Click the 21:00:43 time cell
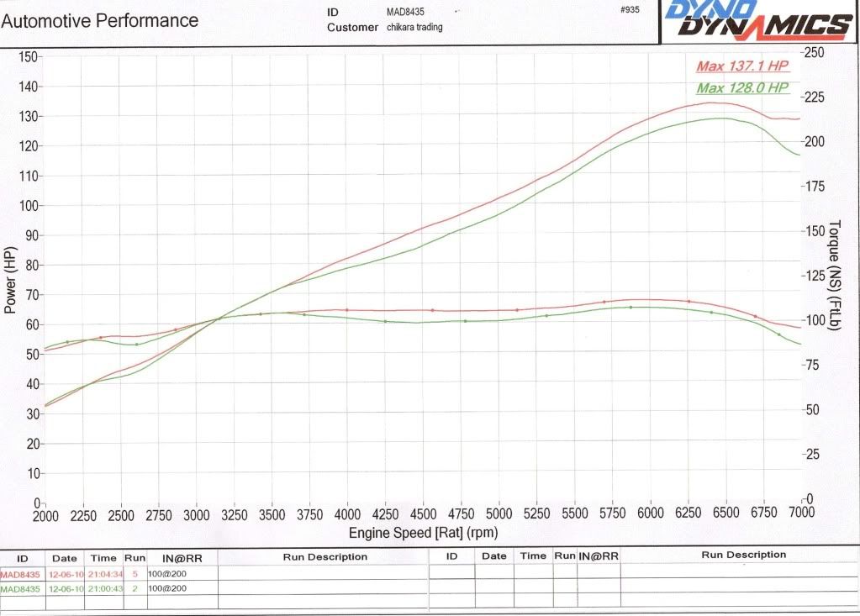Viewport: 860px width, 616px height. coord(104,589)
